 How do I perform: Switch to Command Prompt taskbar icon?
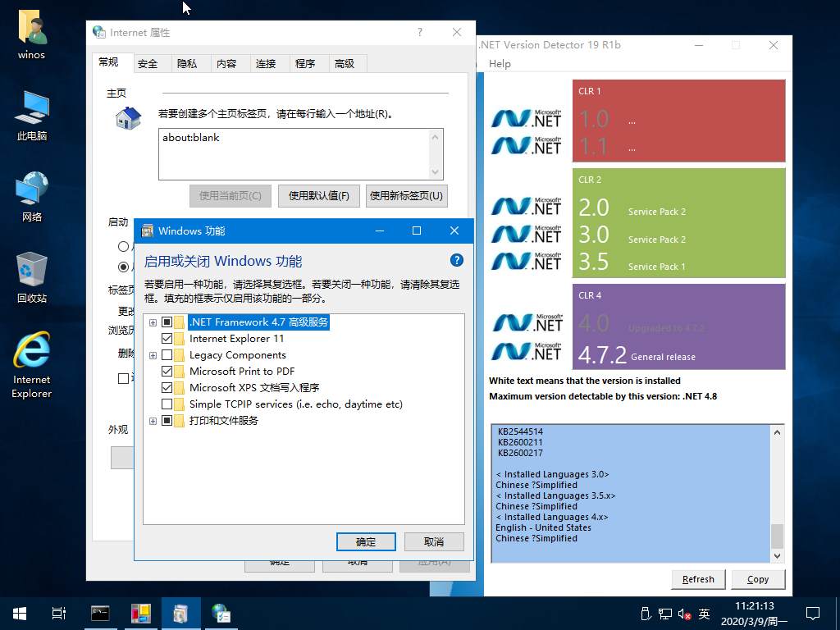click(x=100, y=614)
